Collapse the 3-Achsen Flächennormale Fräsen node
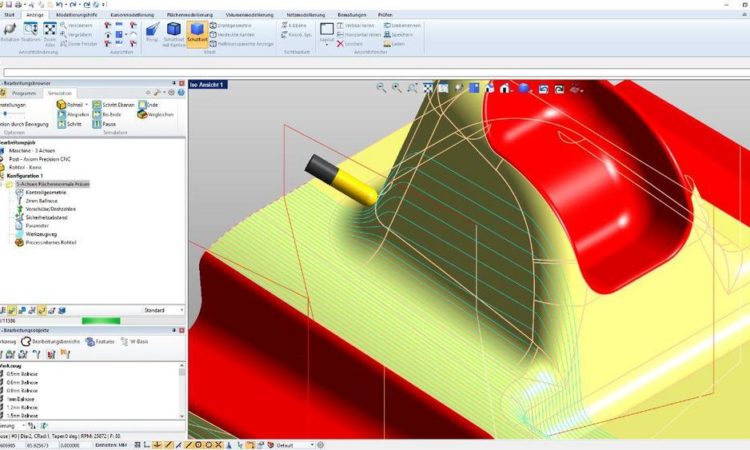Image resolution: width=750 pixels, height=450 pixels. pos(3,184)
